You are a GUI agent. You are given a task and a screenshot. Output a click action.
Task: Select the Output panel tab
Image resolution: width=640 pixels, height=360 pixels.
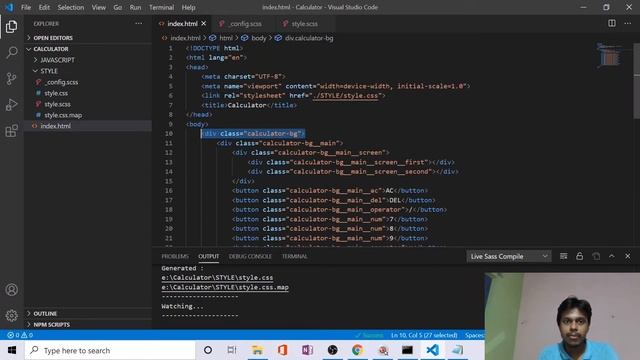coord(209,256)
